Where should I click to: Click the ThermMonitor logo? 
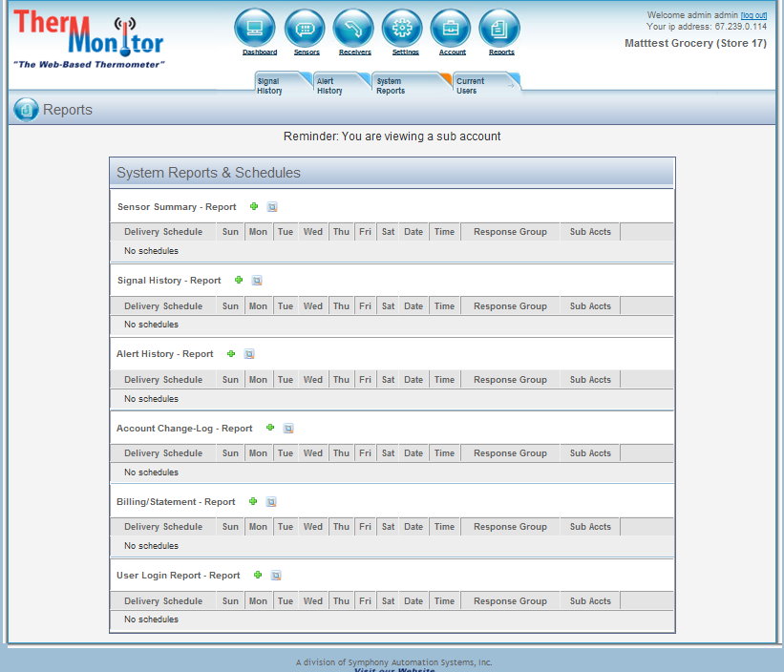(89, 38)
